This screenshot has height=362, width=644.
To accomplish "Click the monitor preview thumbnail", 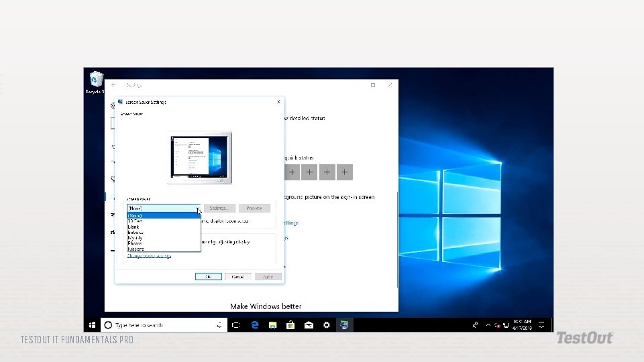I will (x=200, y=158).
